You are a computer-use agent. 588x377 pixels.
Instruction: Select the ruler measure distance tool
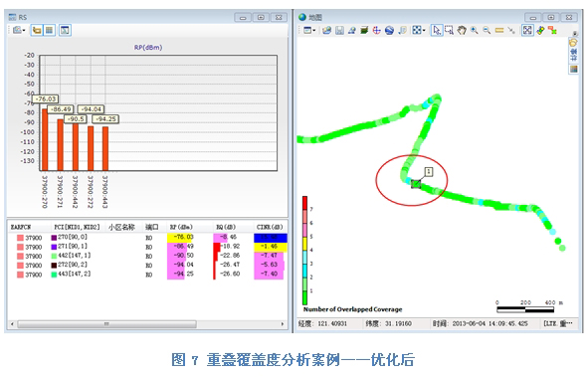499,31
